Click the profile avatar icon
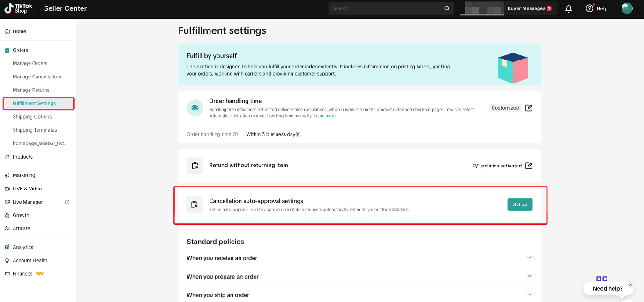 click(x=627, y=8)
